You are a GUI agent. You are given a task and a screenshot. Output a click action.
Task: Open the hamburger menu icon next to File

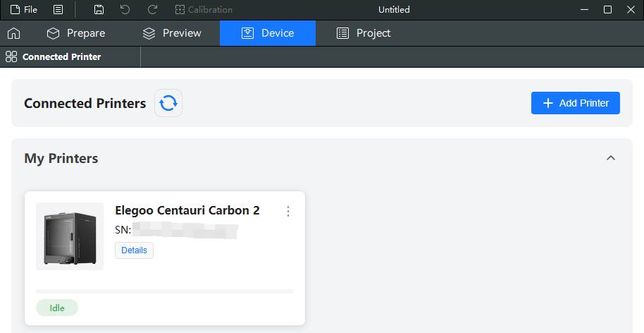point(58,9)
